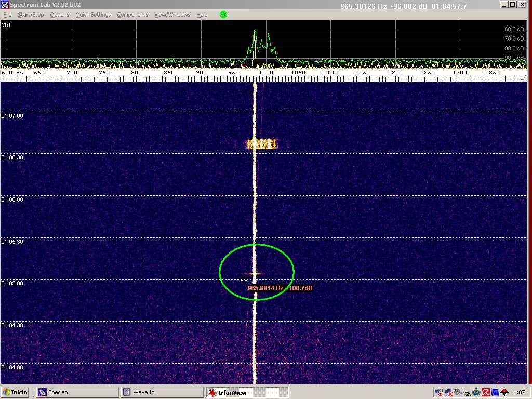Viewport: 532px width, 399px height.
Task: Open the Start/Stop menu
Action: tap(31, 15)
